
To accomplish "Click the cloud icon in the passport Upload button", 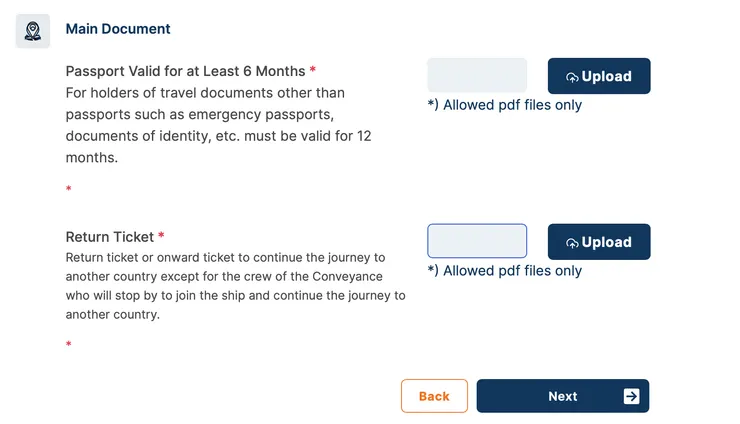I will (x=572, y=77).
